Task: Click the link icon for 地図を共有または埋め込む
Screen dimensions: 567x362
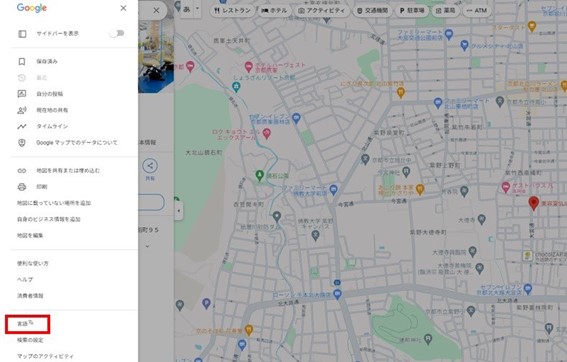Action: (22, 170)
